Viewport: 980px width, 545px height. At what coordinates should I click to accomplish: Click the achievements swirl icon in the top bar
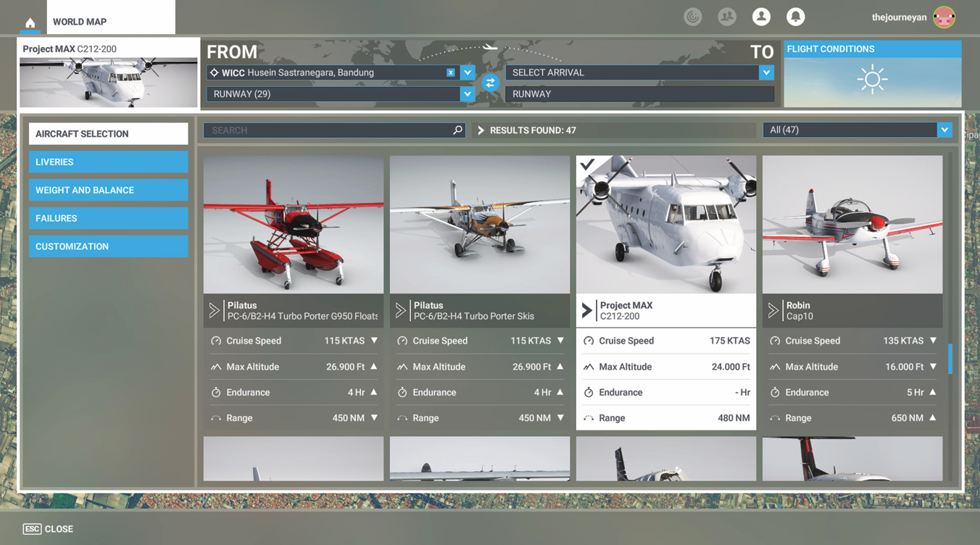point(693,17)
